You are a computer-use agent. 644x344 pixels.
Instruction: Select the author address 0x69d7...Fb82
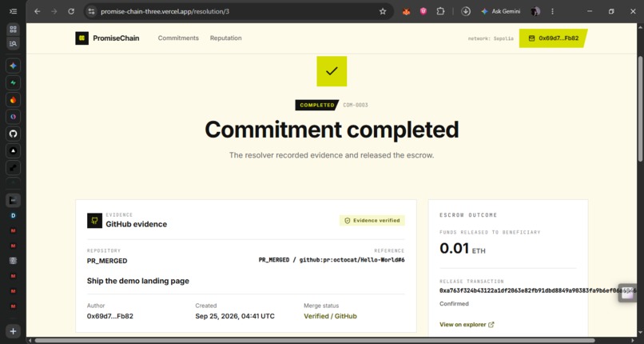pyautogui.click(x=110, y=316)
